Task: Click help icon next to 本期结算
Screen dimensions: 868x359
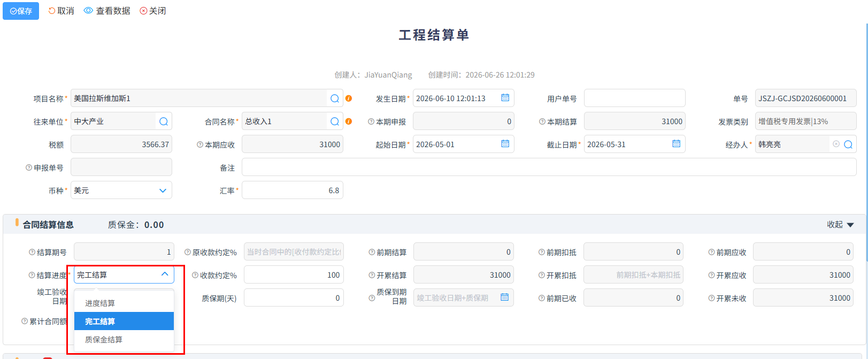Action: [542, 121]
